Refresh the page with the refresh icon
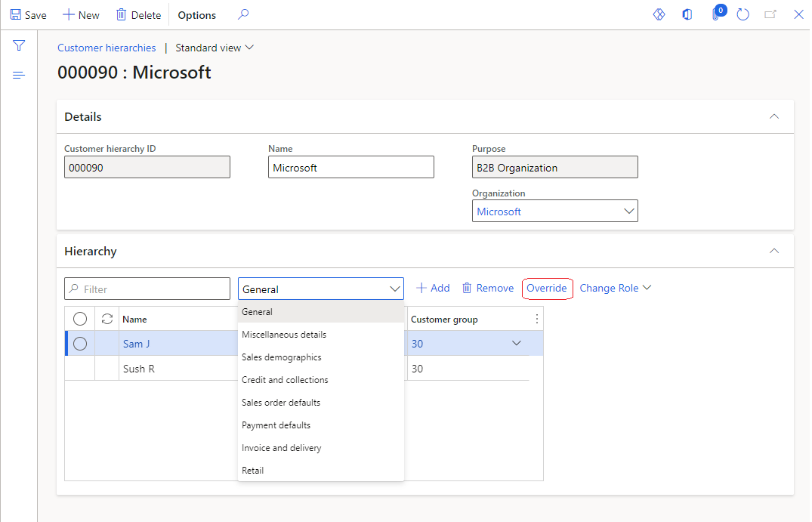 (x=743, y=14)
